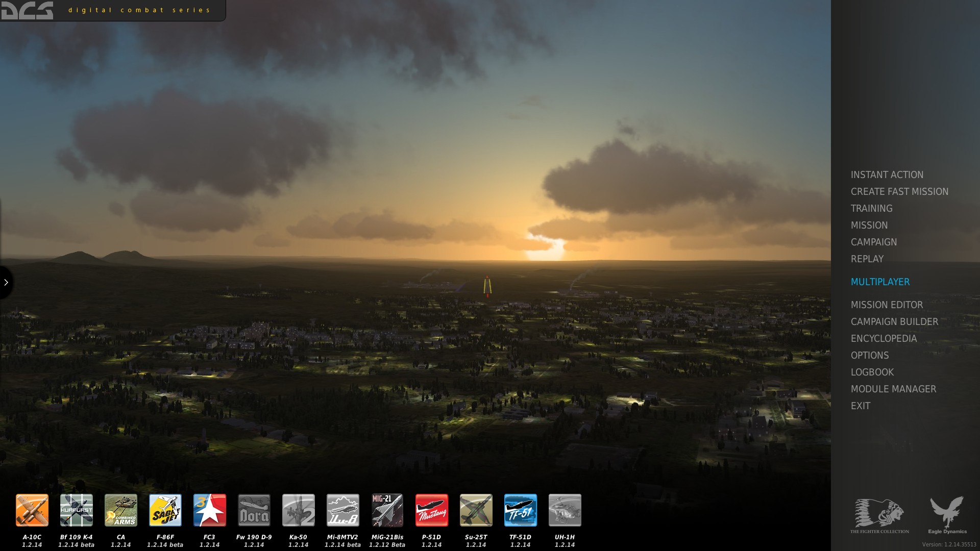Open the Mission Editor
The image size is (980, 551).
(887, 305)
